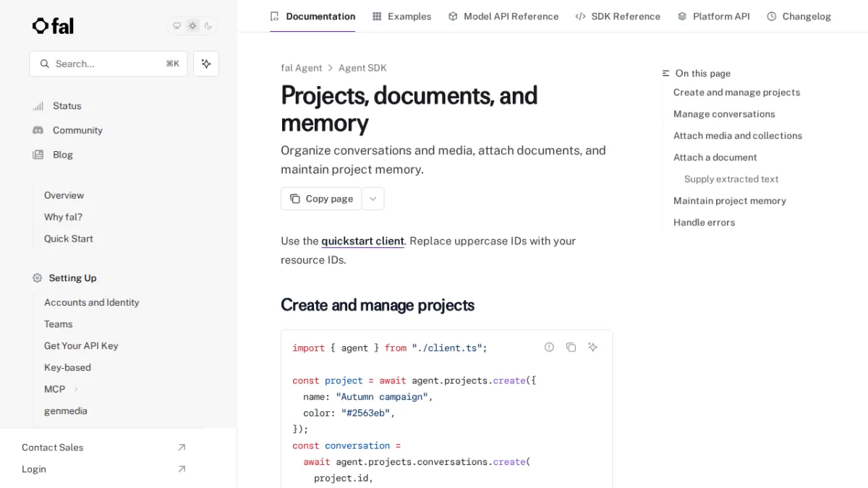The image size is (868, 488).
Task: Copy the code block contents
Action: coord(571,347)
